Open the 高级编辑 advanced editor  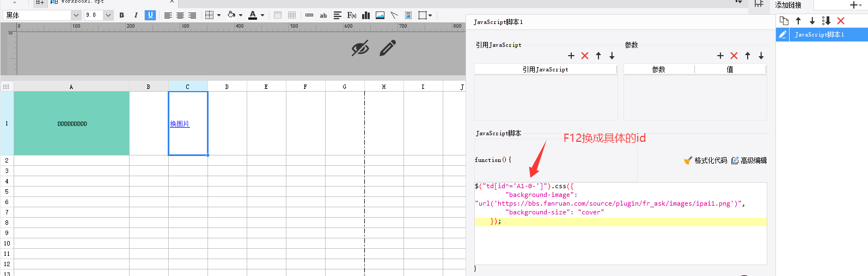pos(749,160)
